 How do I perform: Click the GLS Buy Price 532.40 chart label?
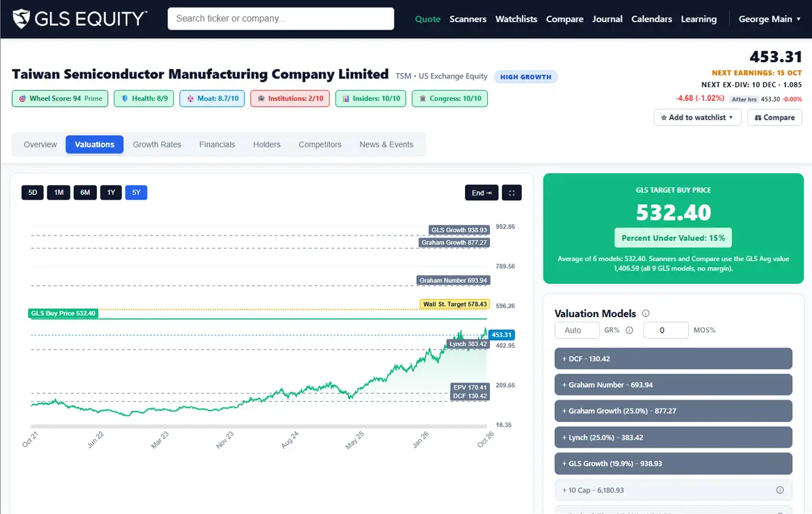click(64, 313)
